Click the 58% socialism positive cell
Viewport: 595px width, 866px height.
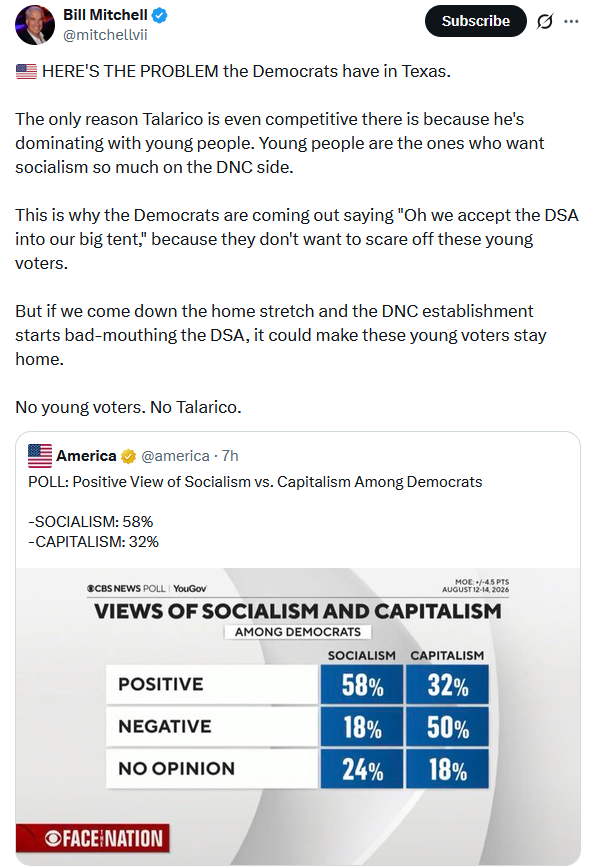362,685
